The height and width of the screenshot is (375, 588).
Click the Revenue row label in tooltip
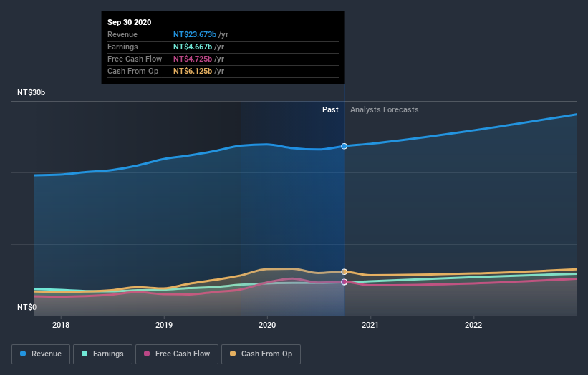tap(122, 34)
